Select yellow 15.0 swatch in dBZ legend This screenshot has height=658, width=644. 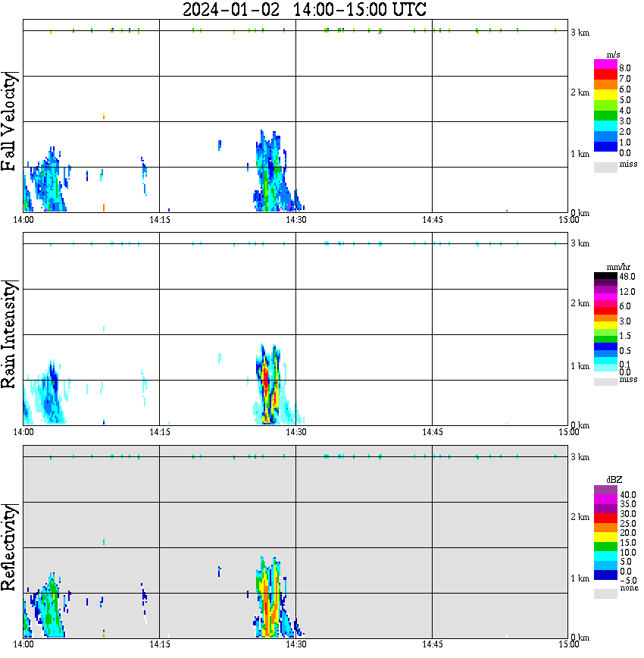[x=605, y=537]
